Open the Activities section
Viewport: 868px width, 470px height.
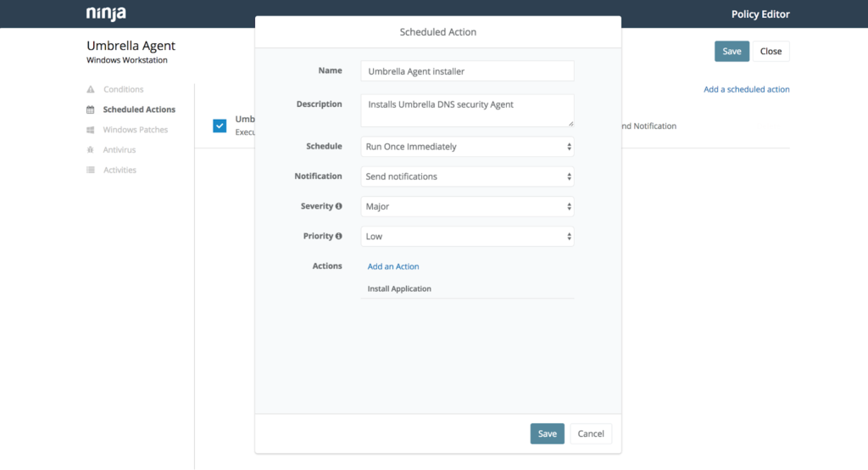(x=120, y=171)
